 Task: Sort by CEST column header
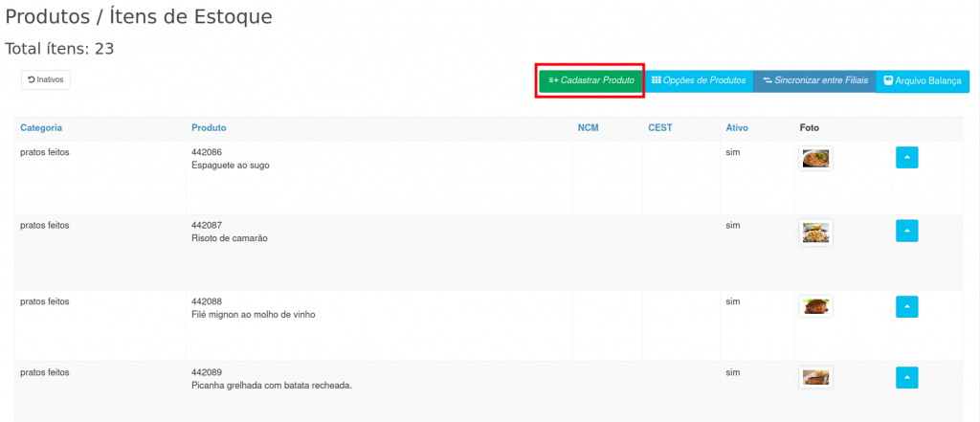(659, 128)
